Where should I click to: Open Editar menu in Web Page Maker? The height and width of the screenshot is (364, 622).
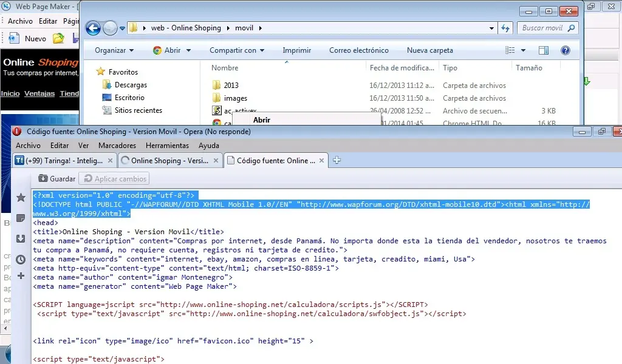[47, 21]
